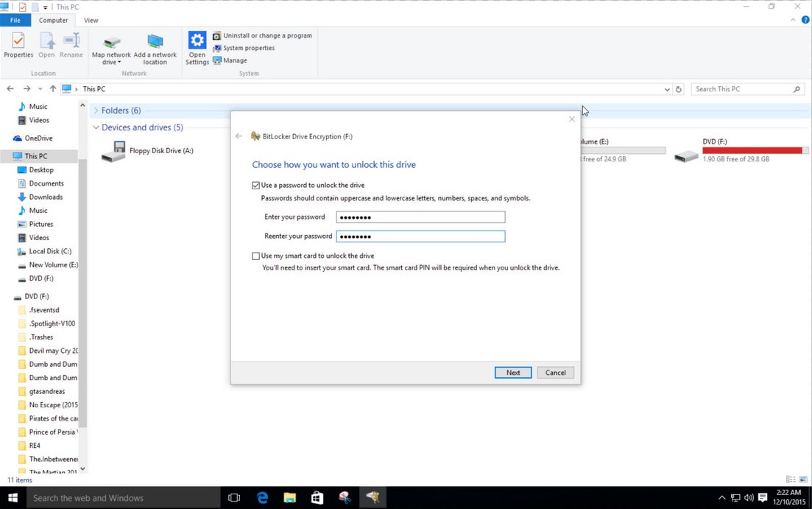Uncheck Use a password to unlock
Viewport: 812px width, 509px height.
pyautogui.click(x=256, y=185)
